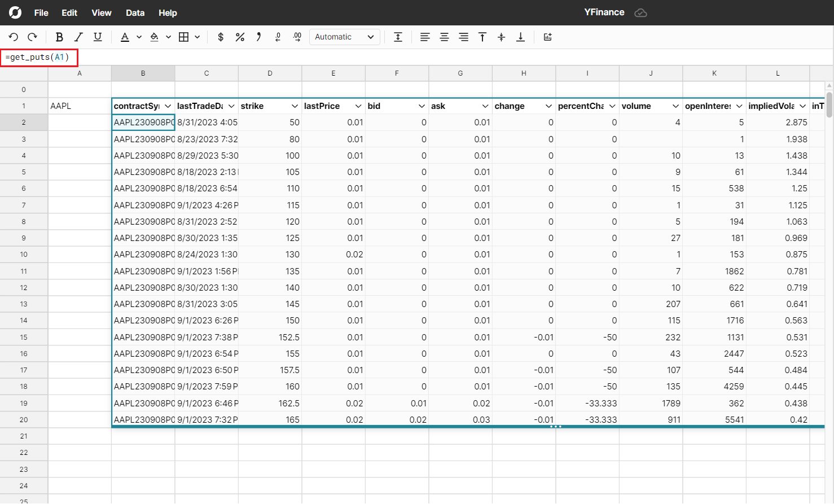Image resolution: width=834 pixels, height=504 pixels.
Task: Format cell as currency with dollar icon
Action: tap(221, 37)
